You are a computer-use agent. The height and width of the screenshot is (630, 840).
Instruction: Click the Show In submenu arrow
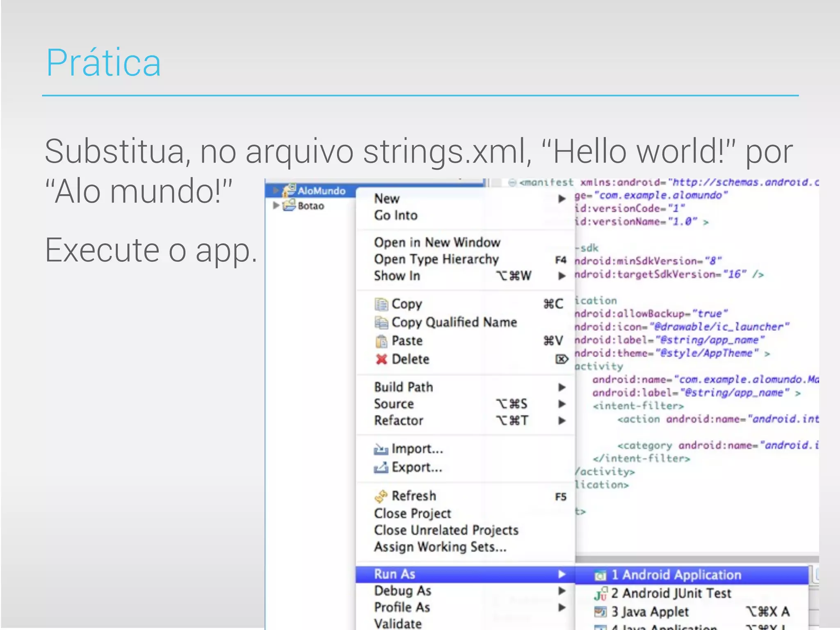(x=562, y=276)
